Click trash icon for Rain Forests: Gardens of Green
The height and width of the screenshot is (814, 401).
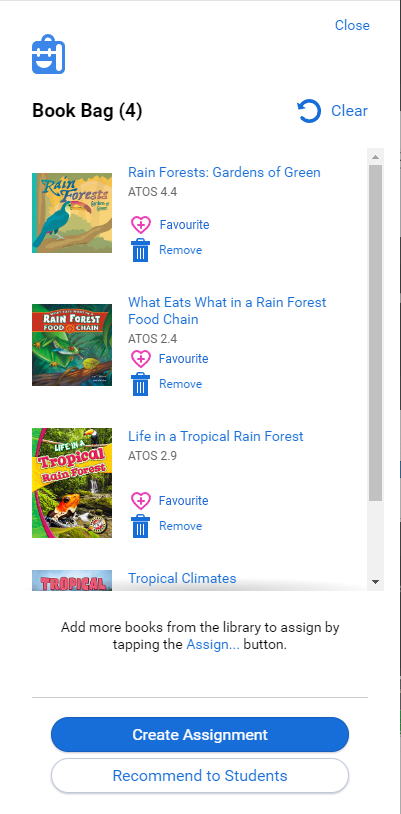140,250
